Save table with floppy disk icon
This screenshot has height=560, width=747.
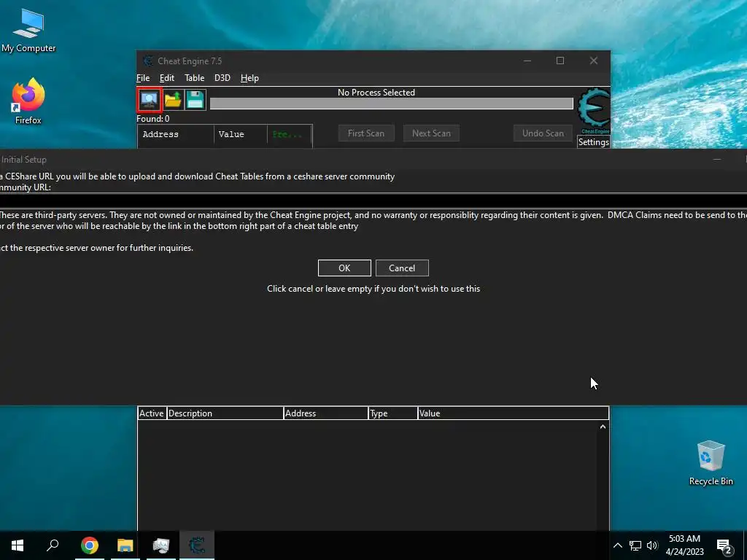coord(196,99)
